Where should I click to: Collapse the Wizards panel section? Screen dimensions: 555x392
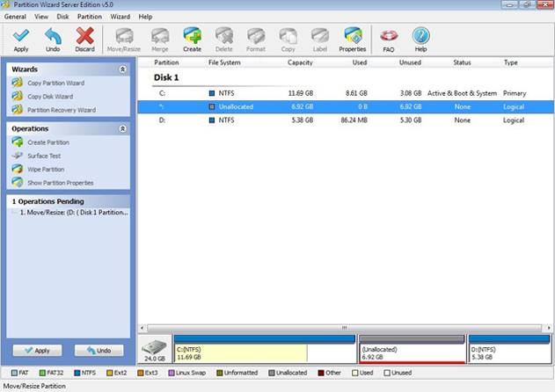pyautogui.click(x=122, y=69)
